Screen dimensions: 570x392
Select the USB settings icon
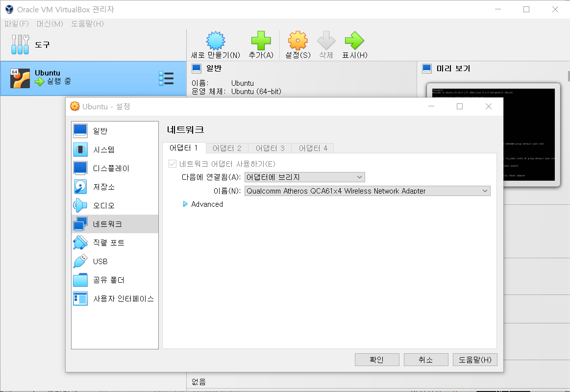point(80,261)
